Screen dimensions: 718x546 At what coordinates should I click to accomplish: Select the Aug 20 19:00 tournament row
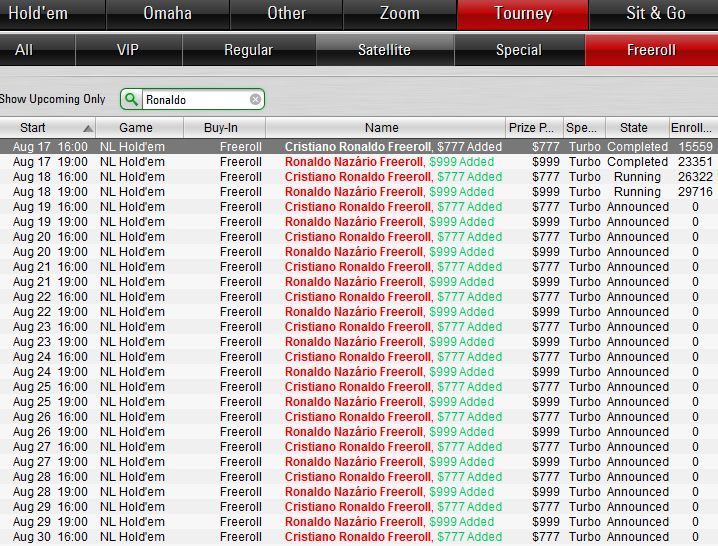359,252
